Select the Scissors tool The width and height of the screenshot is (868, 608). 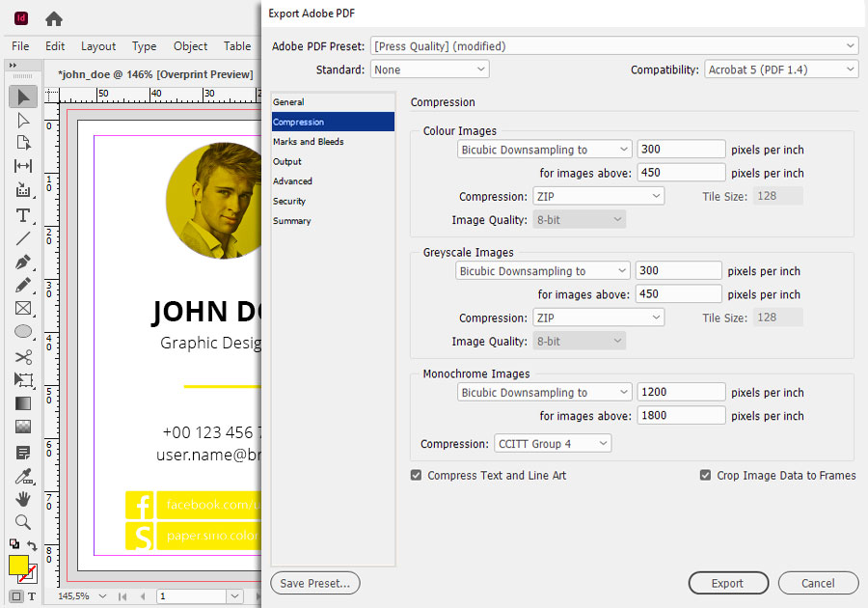pyautogui.click(x=23, y=357)
